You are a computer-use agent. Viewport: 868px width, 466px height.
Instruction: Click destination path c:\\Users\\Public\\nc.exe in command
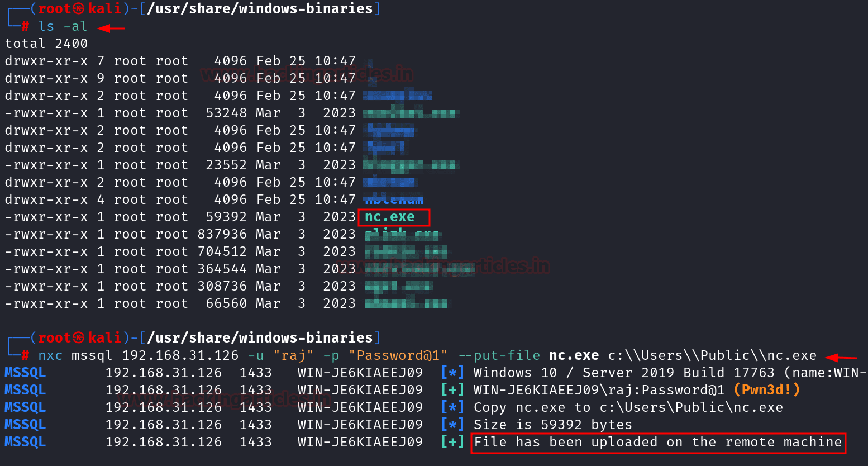pyautogui.click(x=712, y=355)
